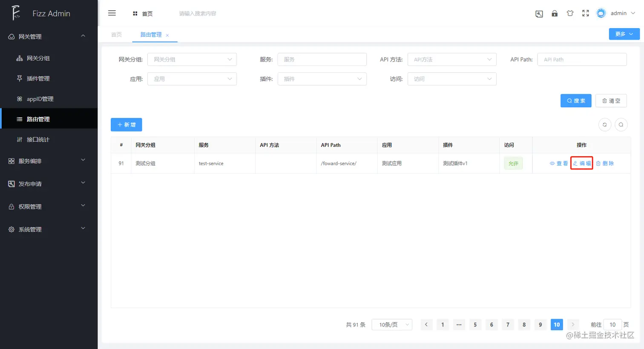The width and height of the screenshot is (644, 349).
Task: Go to page 1
Action: point(443,325)
